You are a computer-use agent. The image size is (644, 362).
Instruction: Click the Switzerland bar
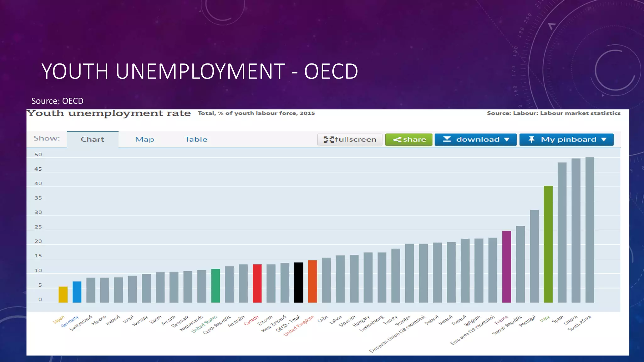(x=91, y=290)
